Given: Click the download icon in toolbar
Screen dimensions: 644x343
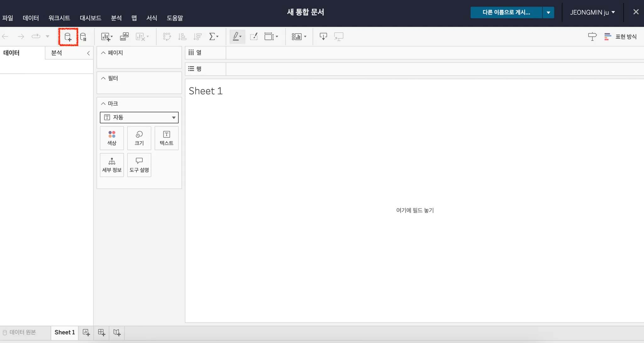Looking at the screenshot, I should click(x=323, y=37).
